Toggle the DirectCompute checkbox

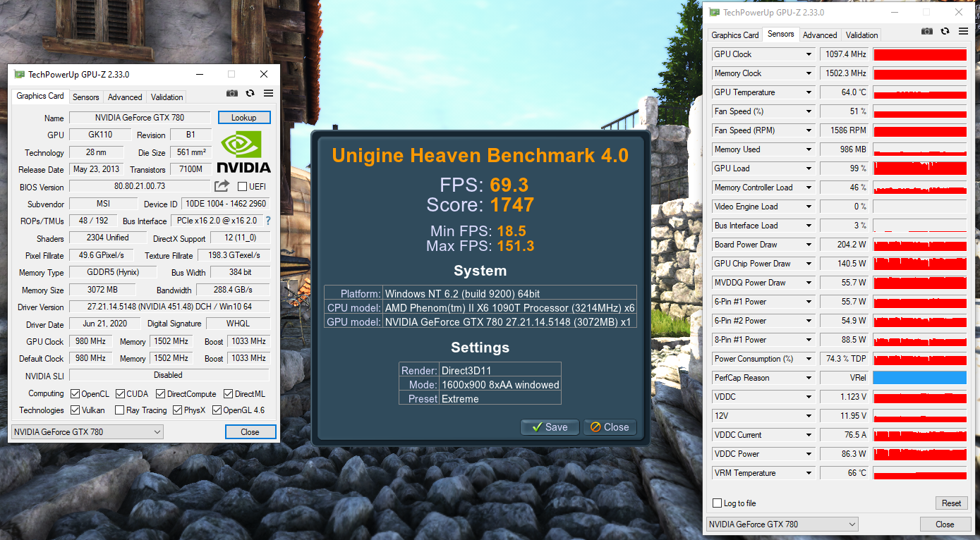point(161,393)
